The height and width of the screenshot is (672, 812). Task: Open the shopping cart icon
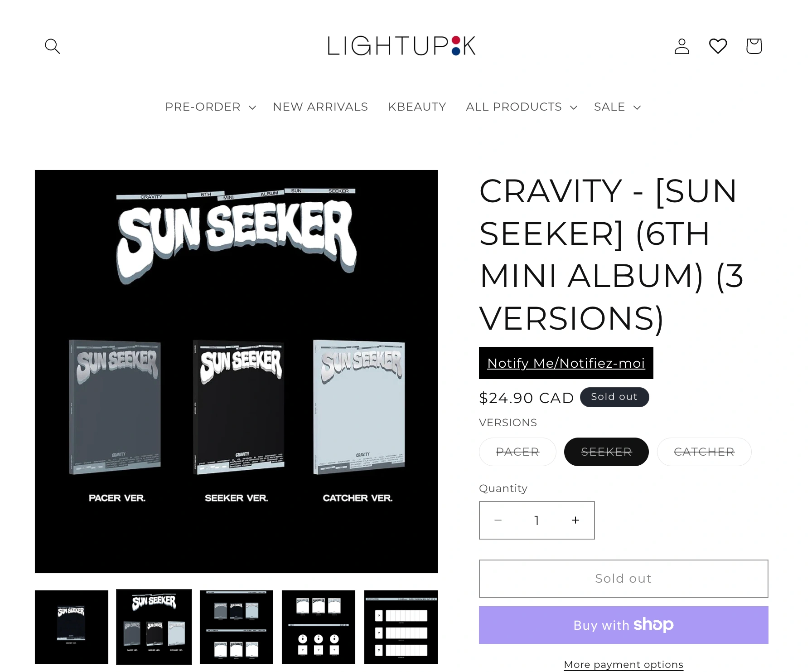pyautogui.click(x=754, y=46)
